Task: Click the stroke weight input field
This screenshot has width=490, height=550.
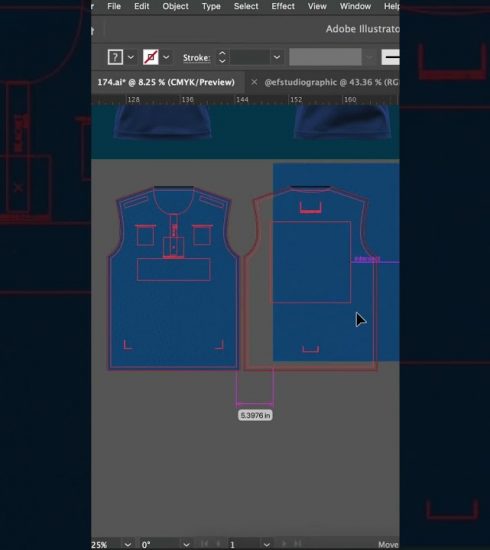Action: (250, 57)
